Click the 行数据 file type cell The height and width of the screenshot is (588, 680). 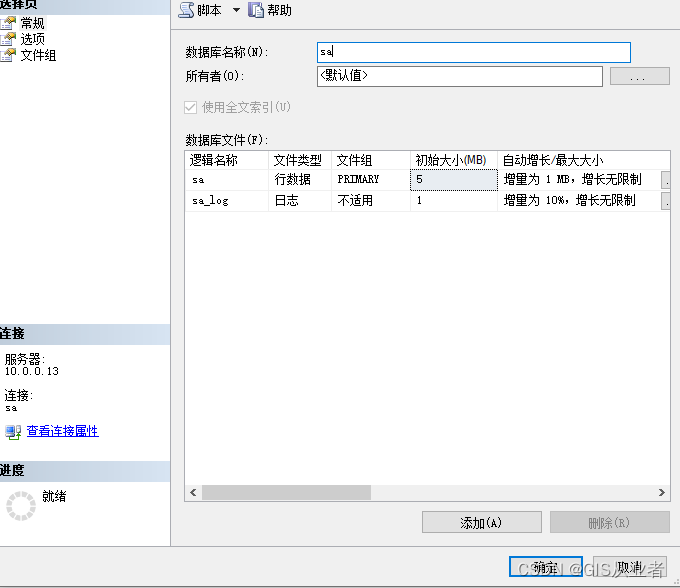coord(300,180)
